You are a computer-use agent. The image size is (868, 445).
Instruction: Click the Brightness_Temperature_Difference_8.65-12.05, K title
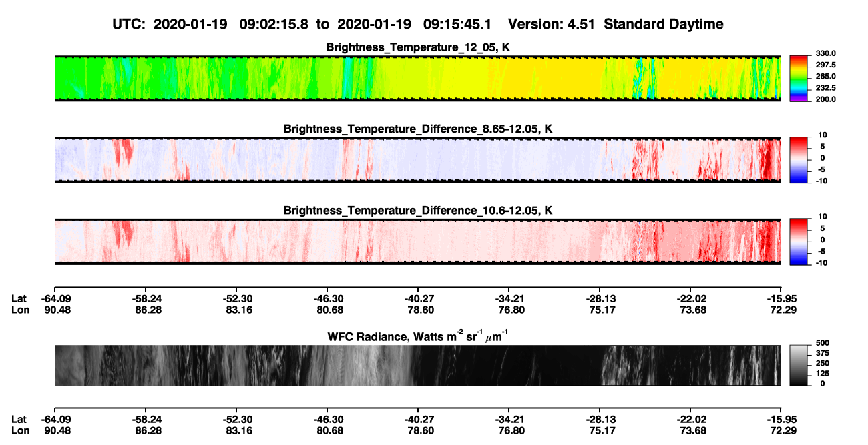click(418, 129)
